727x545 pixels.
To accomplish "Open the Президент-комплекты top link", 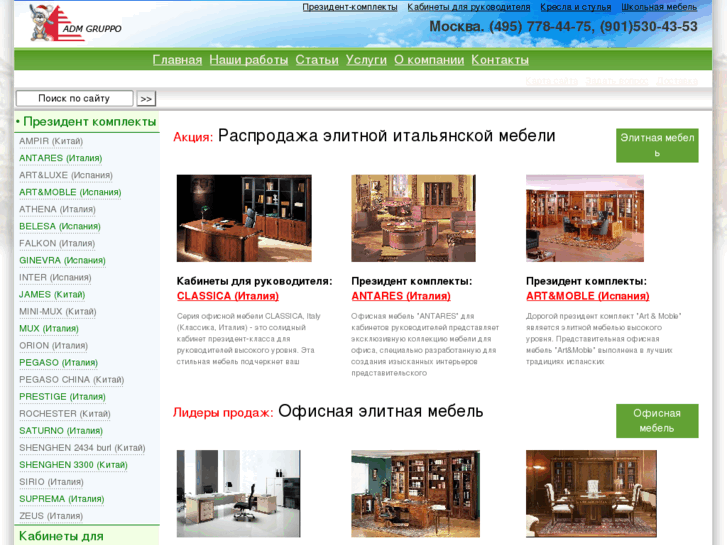I will 350,7.
